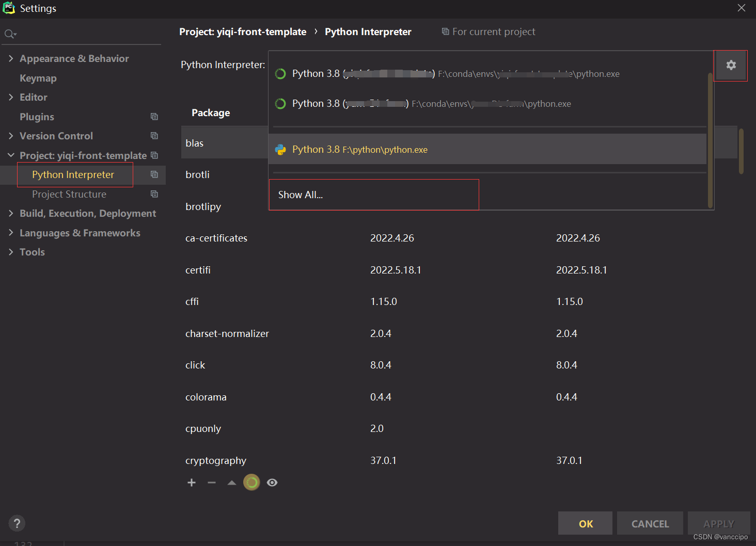Select the certifi package row
Screen dimensions: 756x546
pyautogui.click(x=460, y=270)
